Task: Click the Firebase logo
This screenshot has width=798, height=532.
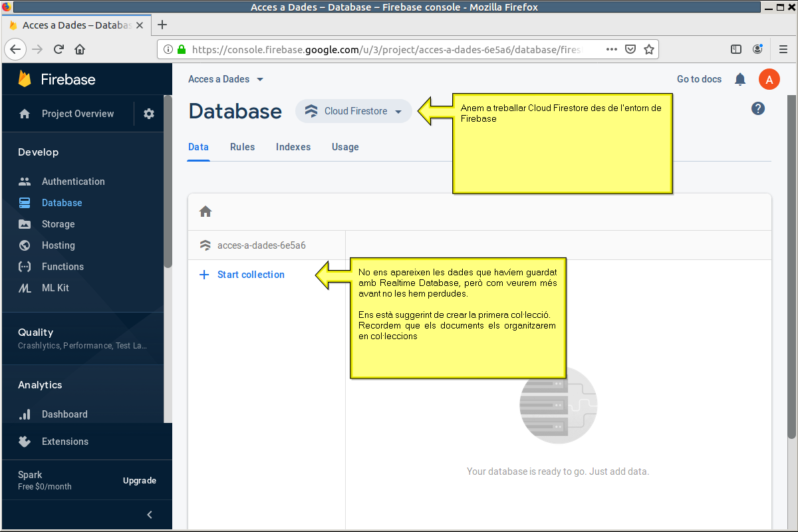Action: (57, 79)
